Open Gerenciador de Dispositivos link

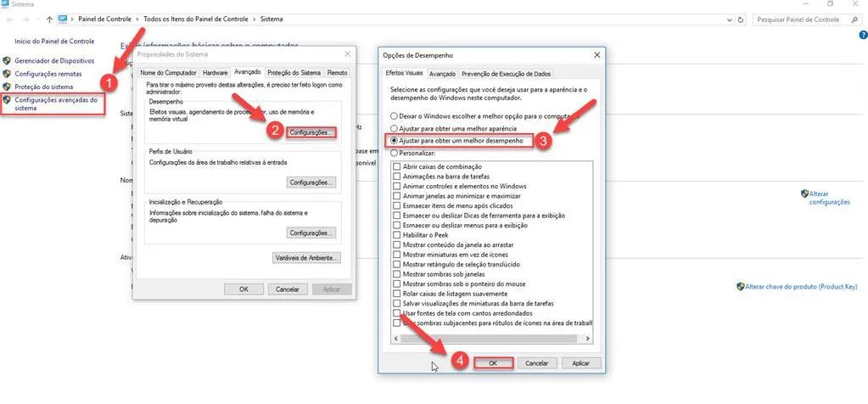[54, 61]
